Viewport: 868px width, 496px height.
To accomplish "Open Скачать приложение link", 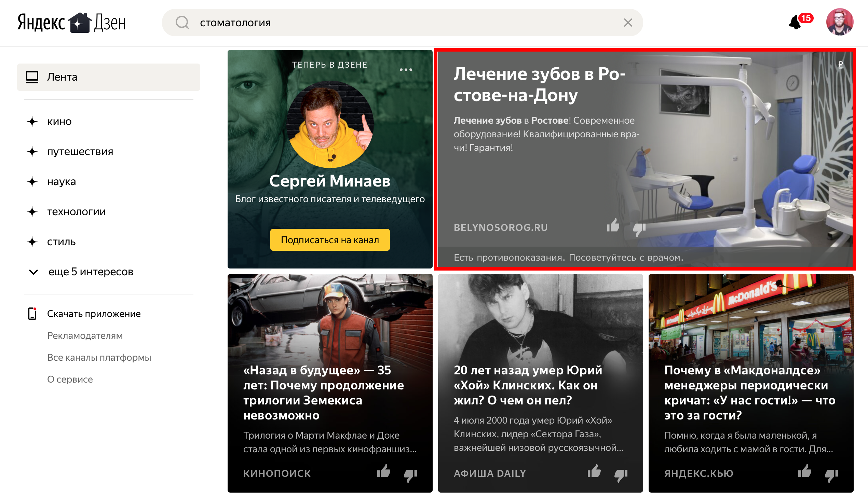I will [x=94, y=314].
